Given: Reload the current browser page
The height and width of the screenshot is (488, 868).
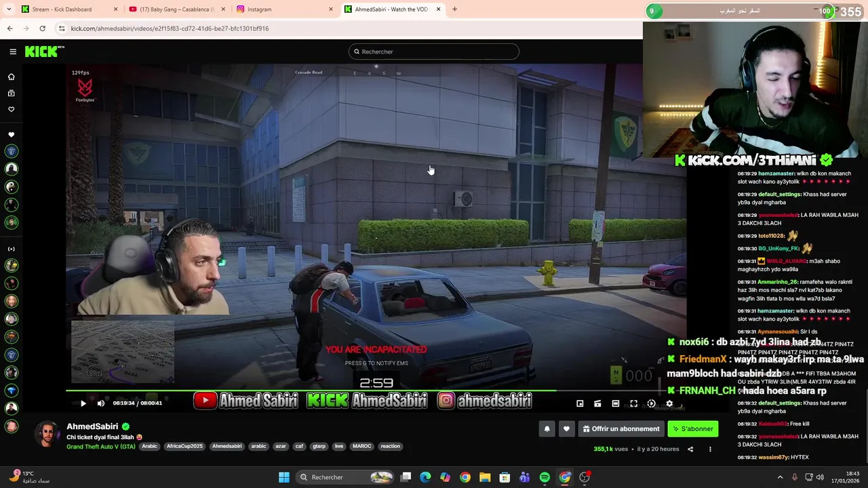Looking at the screenshot, I should coord(42,28).
